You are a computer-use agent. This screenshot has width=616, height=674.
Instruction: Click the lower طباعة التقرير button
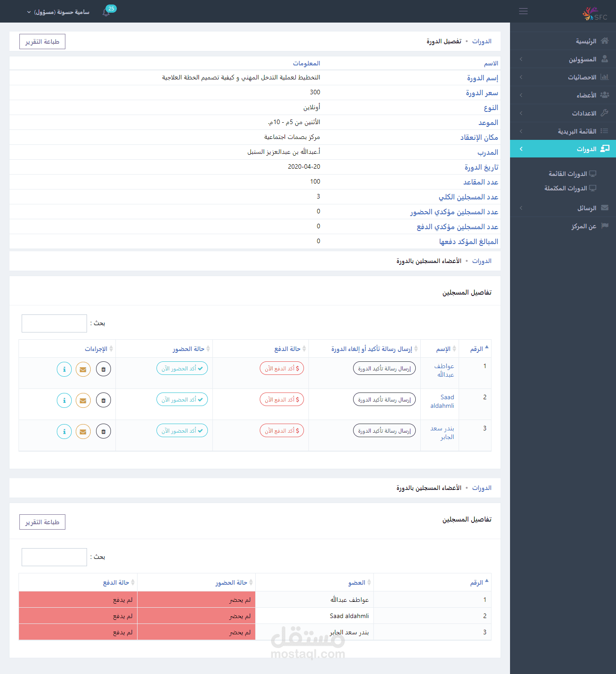(x=42, y=522)
